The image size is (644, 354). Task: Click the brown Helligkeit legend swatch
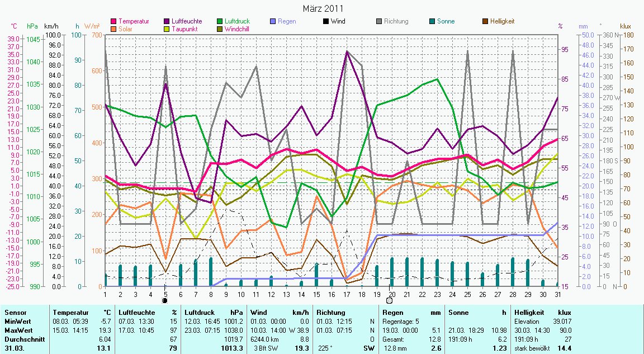pos(485,21)
